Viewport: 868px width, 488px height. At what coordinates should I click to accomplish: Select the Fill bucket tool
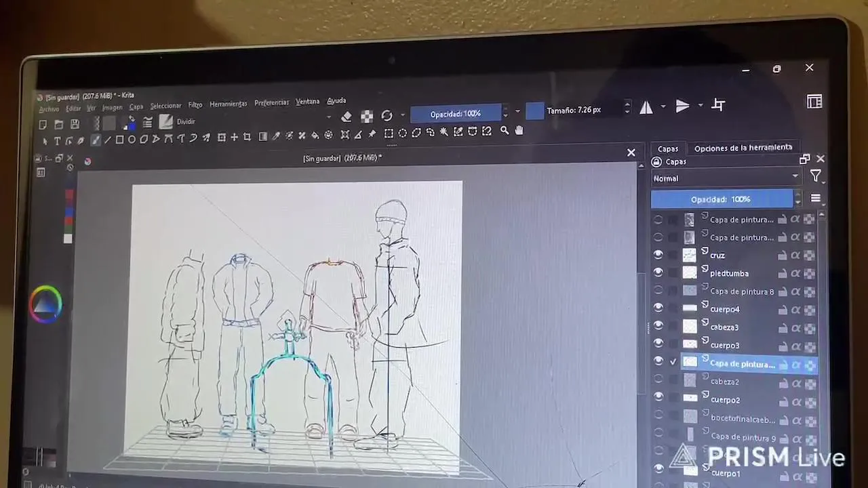click(315, 135)
